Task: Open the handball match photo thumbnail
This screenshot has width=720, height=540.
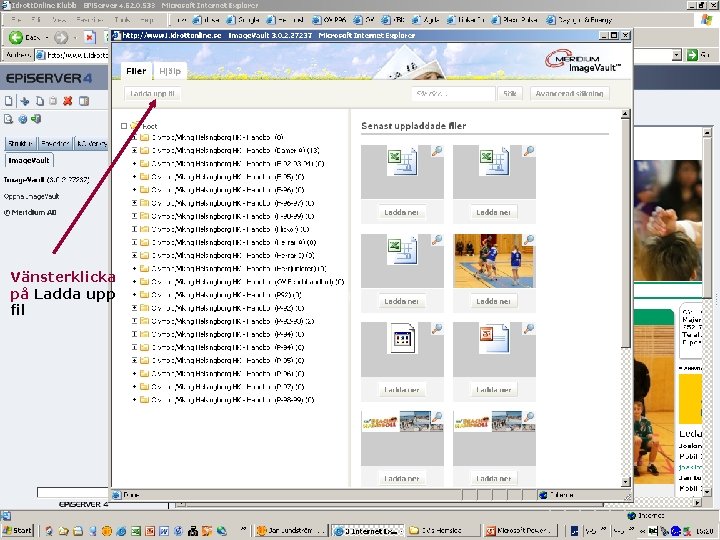Action: click(494, 261)
